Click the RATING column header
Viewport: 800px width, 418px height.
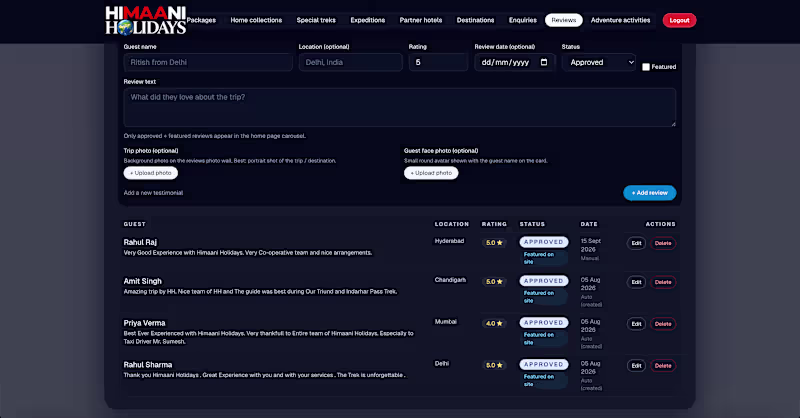tap(494, 224)
